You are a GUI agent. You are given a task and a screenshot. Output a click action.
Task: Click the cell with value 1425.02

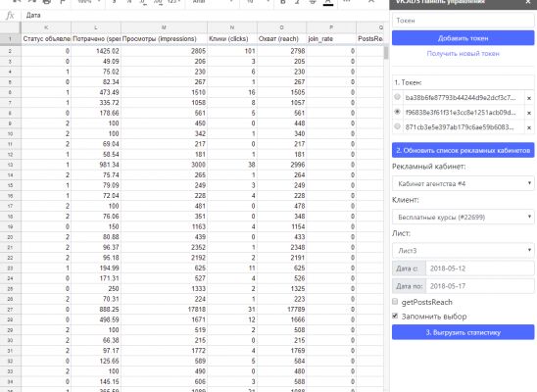(x=96, y=51)
